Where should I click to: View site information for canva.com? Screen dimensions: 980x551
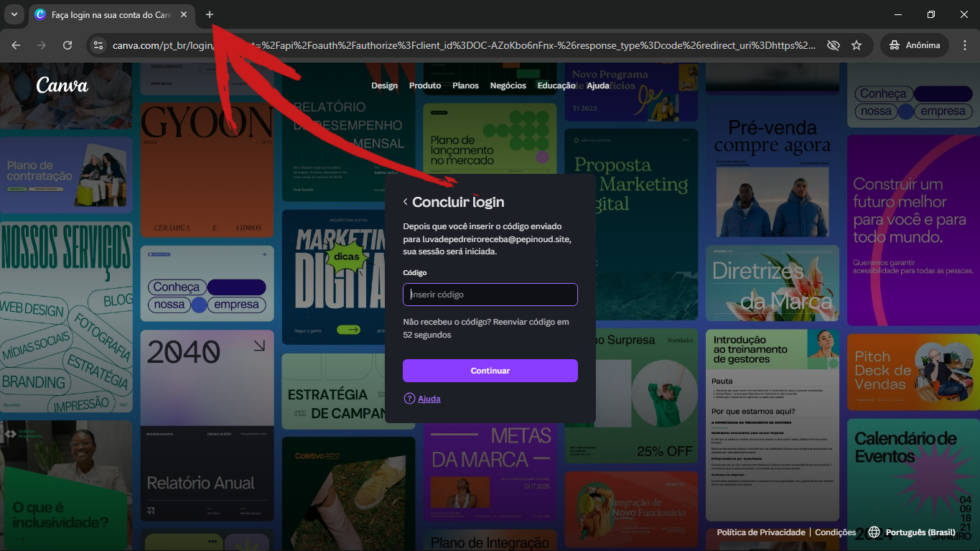(x=98, y=45)
